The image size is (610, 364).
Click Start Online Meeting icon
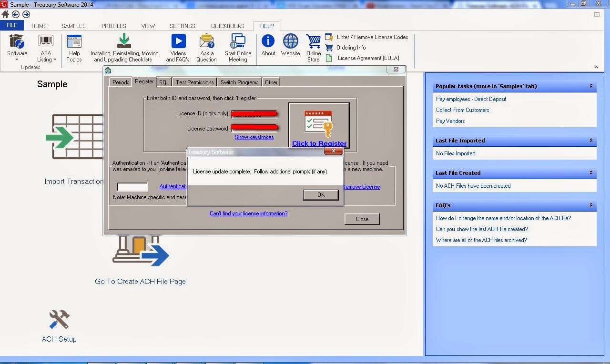tap(238, 41)
